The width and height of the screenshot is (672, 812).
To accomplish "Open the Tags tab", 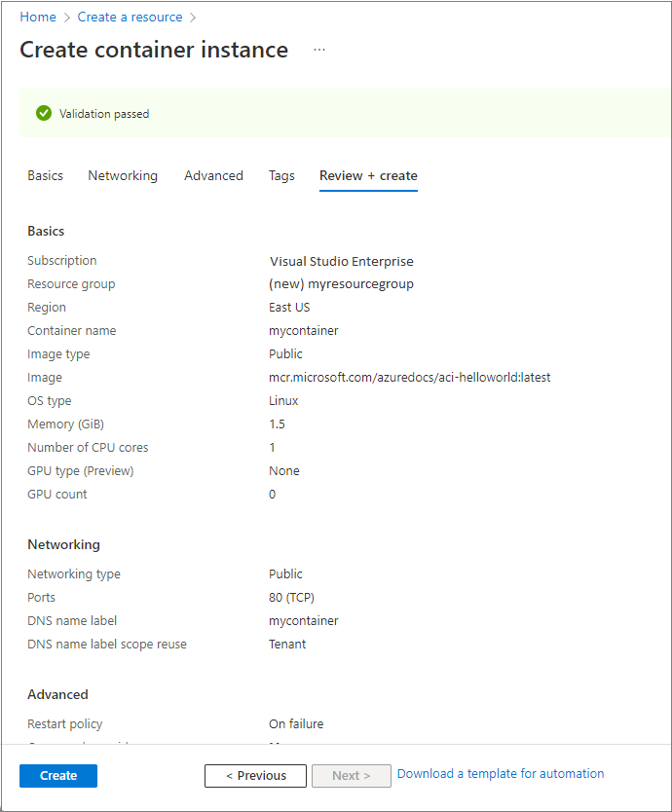I will pyautogui.click(x=281, y=175).
